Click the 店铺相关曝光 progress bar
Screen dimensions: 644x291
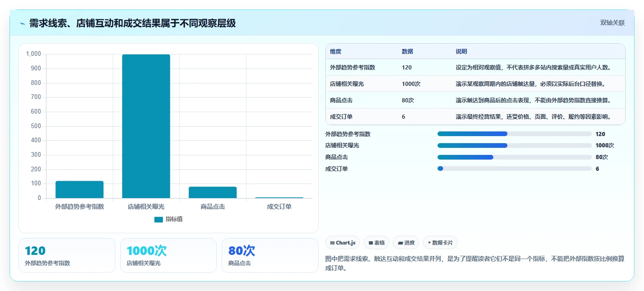coord(514,145)
